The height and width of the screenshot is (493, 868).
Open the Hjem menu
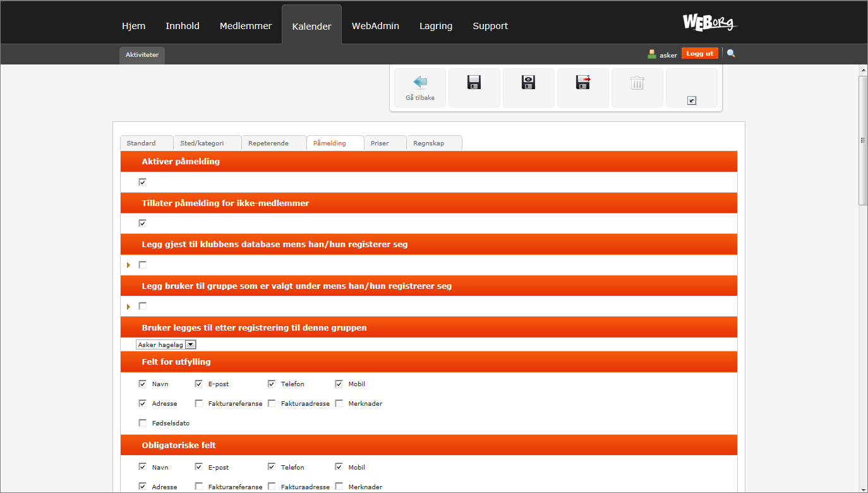click(x=133, y=26)
